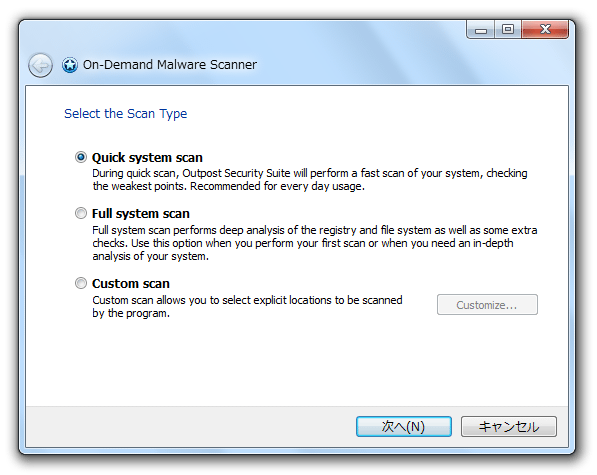Minimize the Malware Scanner window

(x=481, y=30)
